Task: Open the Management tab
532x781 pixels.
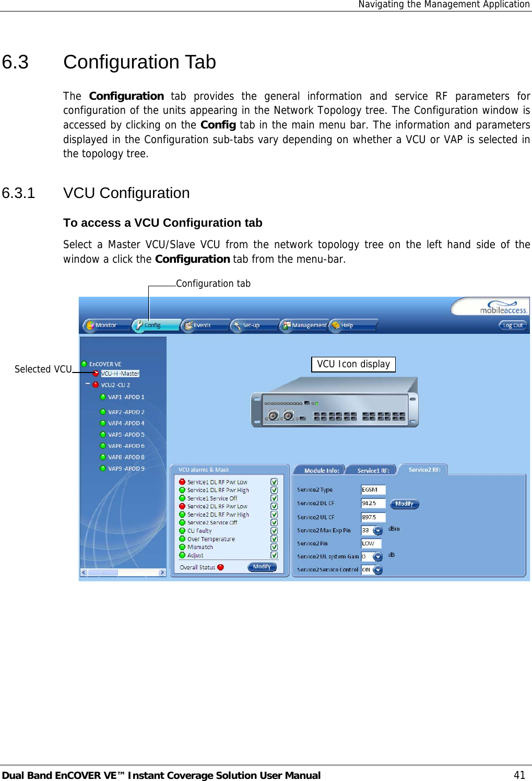Action: pyautogui.click(x=304, y=325)
